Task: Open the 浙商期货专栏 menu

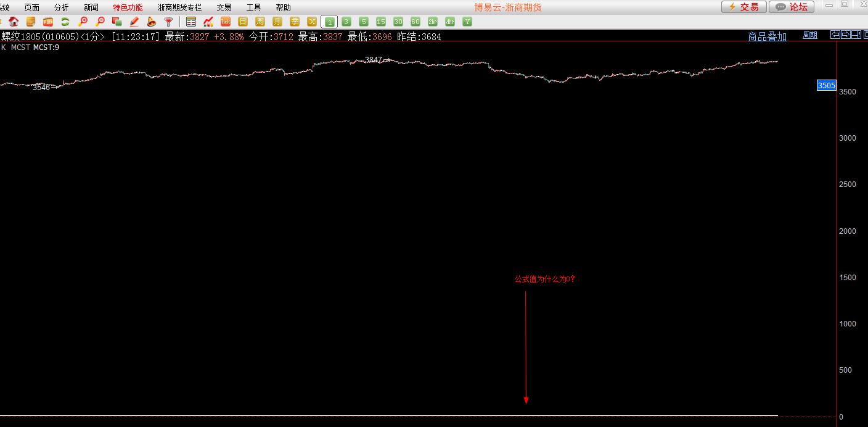Action: (x=179, y=7)
